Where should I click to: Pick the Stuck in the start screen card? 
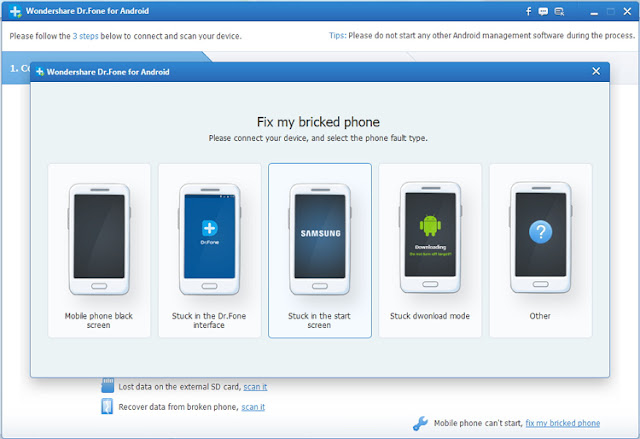click(320, 251)
